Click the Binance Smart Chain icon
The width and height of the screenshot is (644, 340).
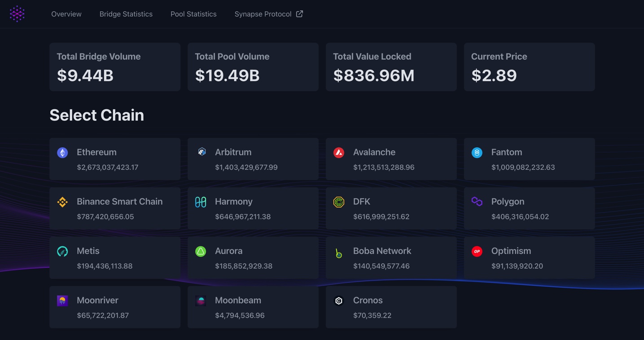pyautogui.click(x=62, y=202)
